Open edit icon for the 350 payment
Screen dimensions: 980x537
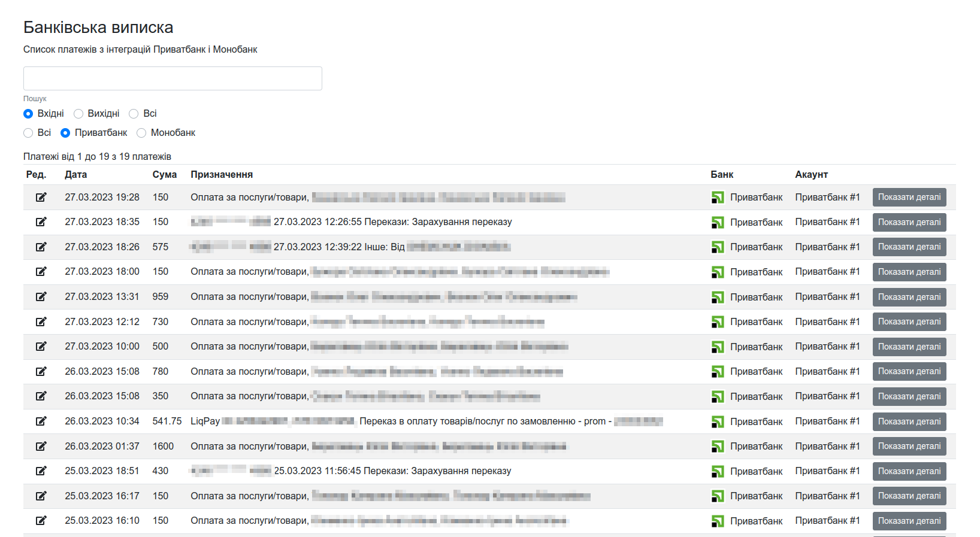41,396
